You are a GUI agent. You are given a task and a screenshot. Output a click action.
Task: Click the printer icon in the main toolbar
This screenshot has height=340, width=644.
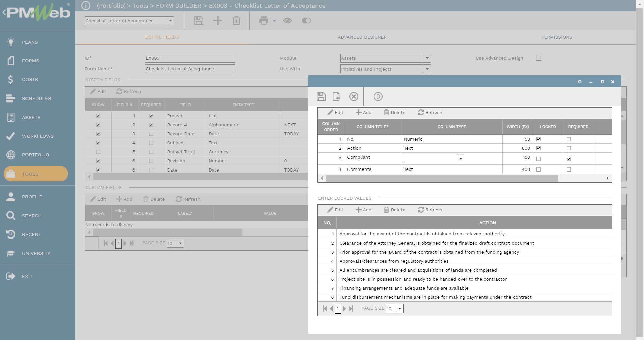click(x=264, y=21)
